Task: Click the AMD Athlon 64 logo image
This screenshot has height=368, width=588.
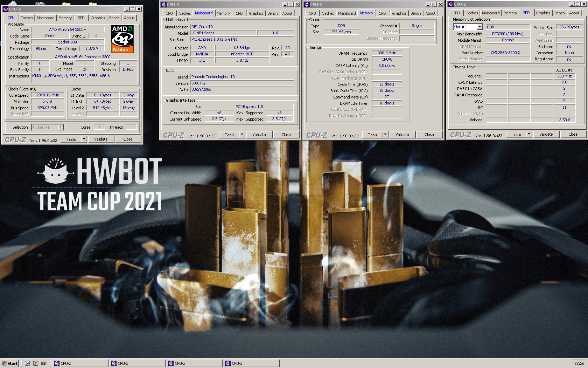Action: (122, 39)
